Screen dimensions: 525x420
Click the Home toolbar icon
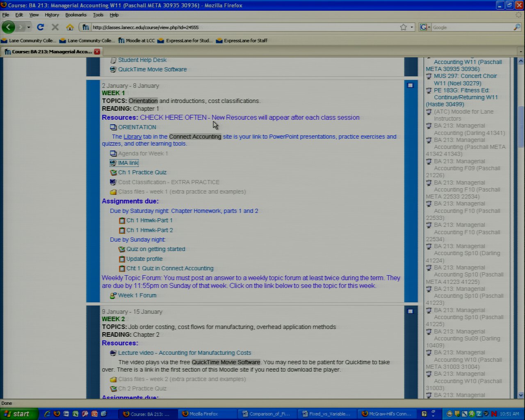(70, 27)
